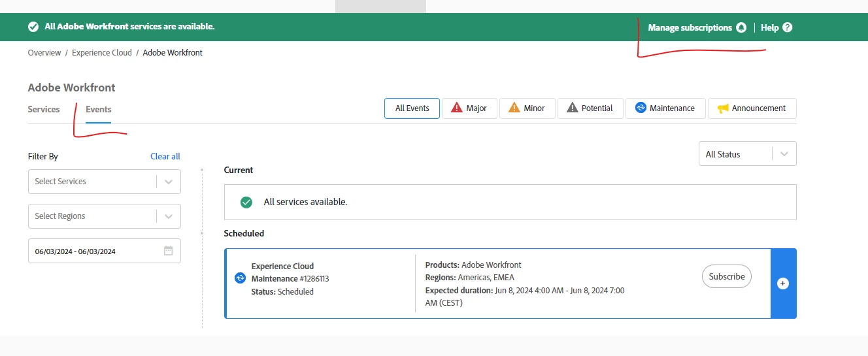The image size is (868, 356).
Task: Click the red Major warning triangle icon
Action: point(457,108)
